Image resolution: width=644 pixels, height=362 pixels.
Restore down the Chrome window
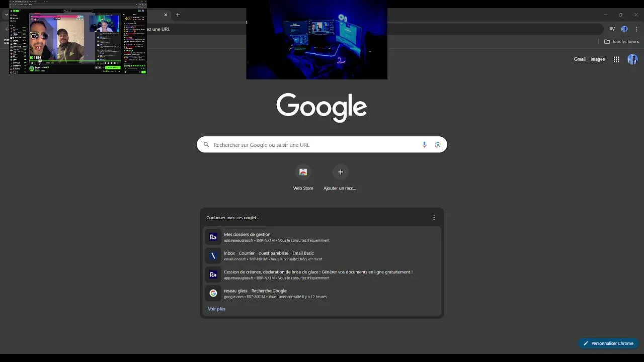point(620,15)
